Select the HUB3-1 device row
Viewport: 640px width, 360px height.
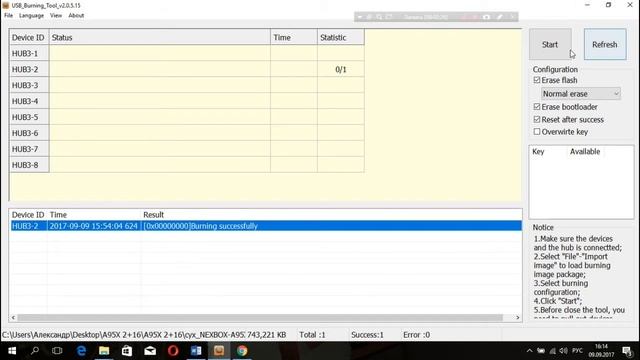pyautogui.click(x=187, y=53)
